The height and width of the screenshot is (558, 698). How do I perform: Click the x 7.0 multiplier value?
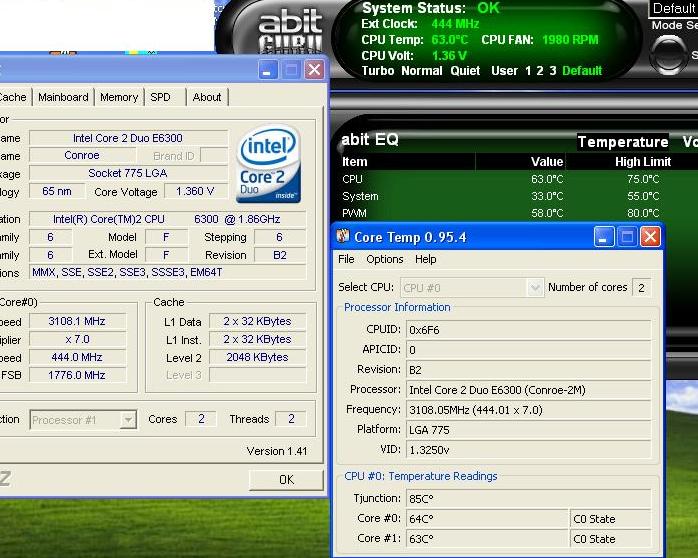pyautogui.click(x=77, y=340)
